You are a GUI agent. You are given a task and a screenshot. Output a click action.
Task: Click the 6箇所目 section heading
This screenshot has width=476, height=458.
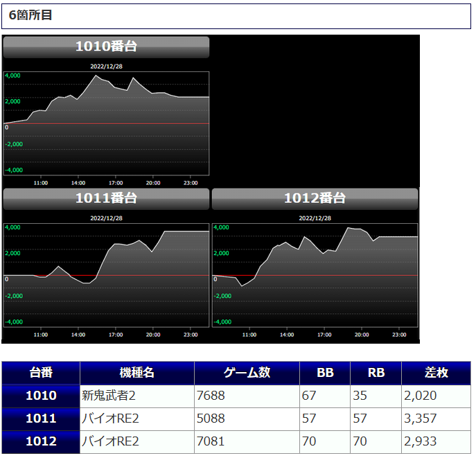click(x=236, y=16)
